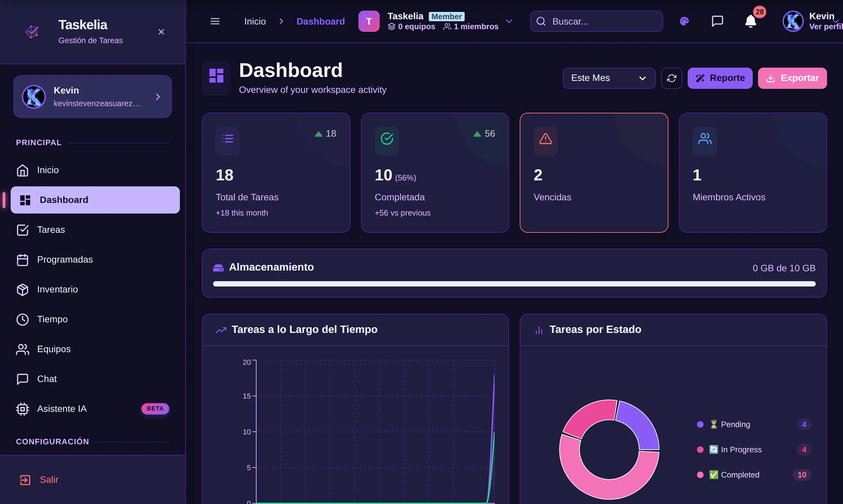The image size is (843, 504).
Task: Open the hamburger menu icon
Action: (215, 22)
